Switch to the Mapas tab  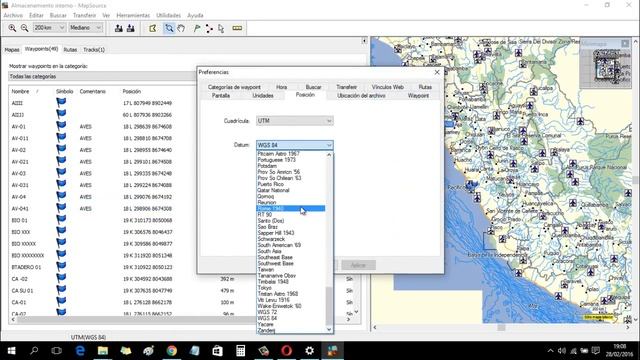[x=12, y=49]
